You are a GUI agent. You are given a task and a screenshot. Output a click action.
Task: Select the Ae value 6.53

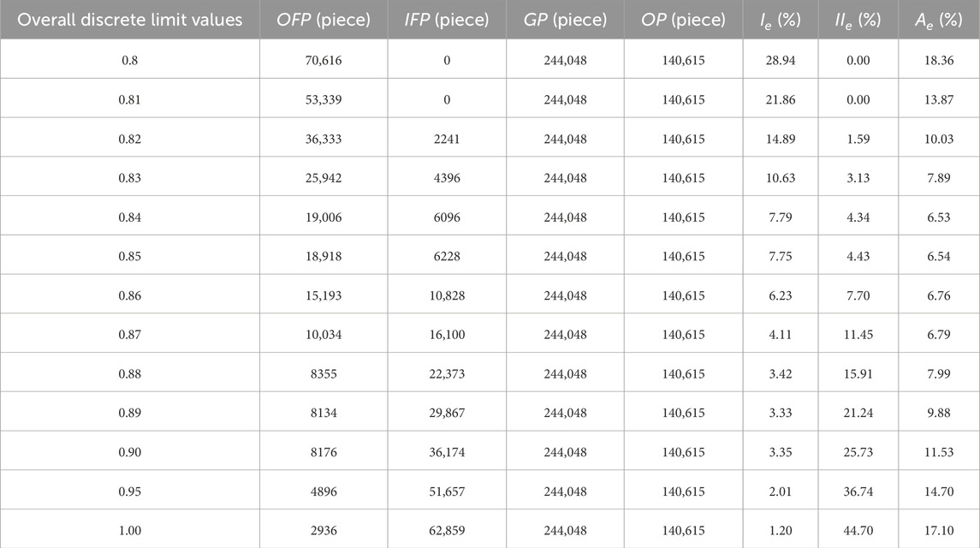[x=939, y=217]
